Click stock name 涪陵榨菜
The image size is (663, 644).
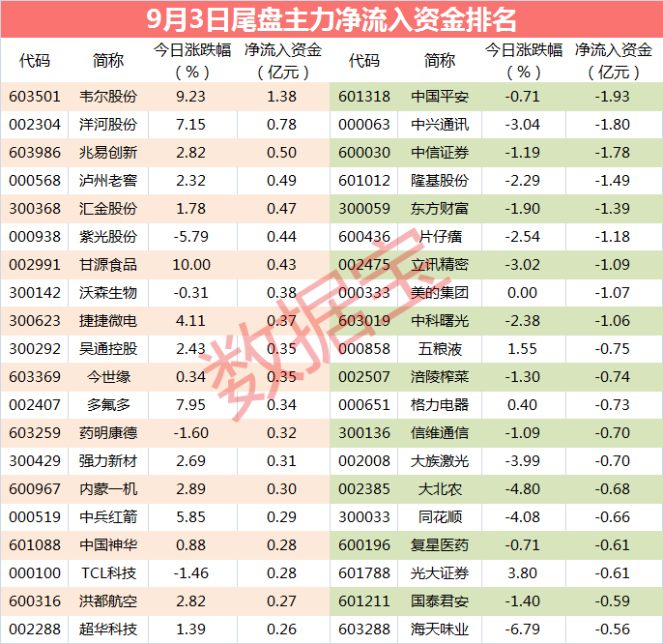pyautogui.click(x=440, y=376)
